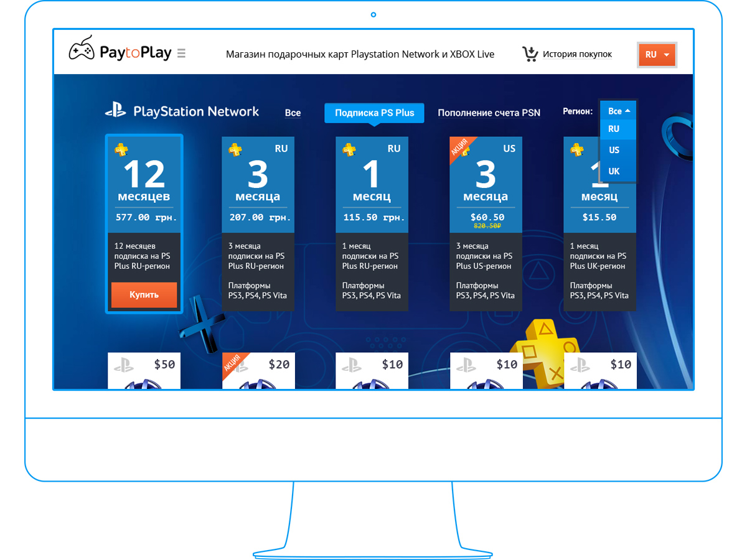747x560 pixels.
Task: Click the Акция ribbon on 3 месяца US card
Action: [x=461, y=148]
